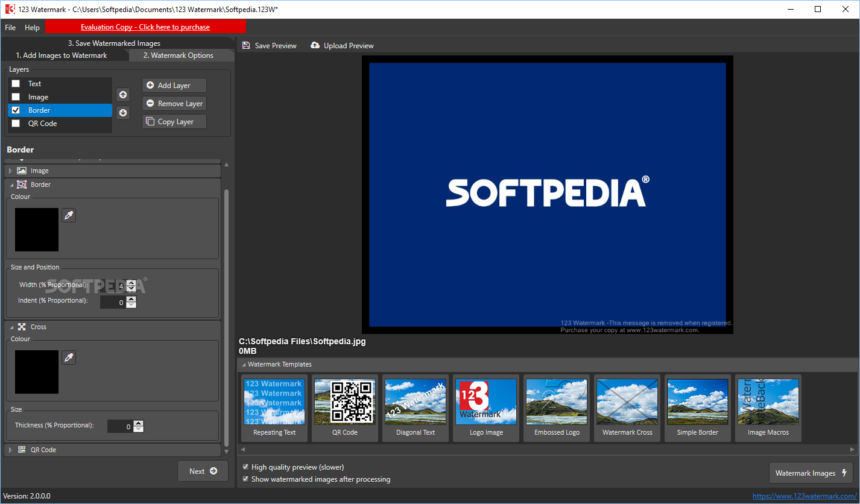This screenshot has height=504, width=860.
Task: Click the Image section picture icon
Action: [22, 171]
